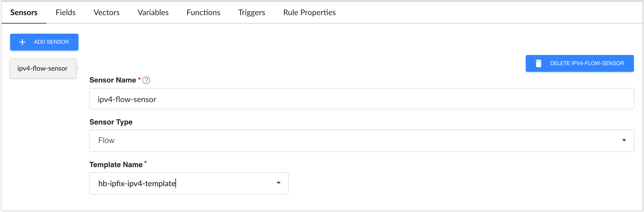Click the Template Name label
The height and width of the screenshot is (212, 644).
tap(116, 165)
